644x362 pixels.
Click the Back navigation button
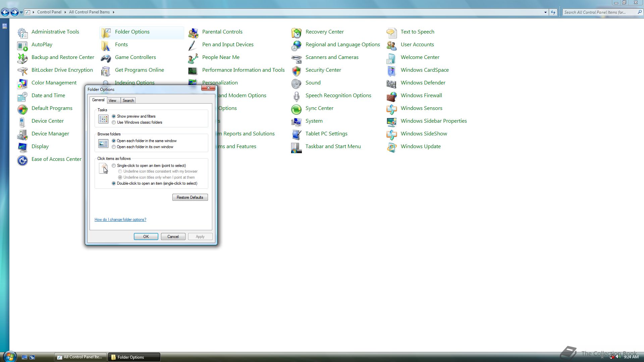pos(5,12)
